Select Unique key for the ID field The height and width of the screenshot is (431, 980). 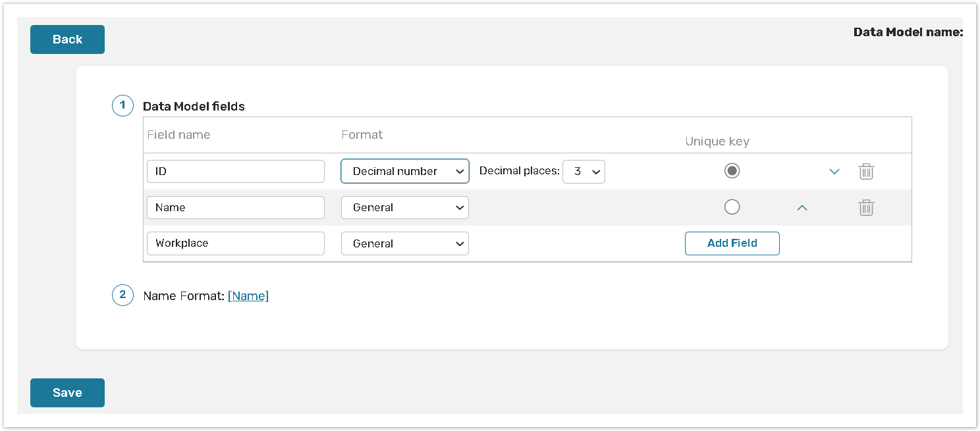point(732,170)
